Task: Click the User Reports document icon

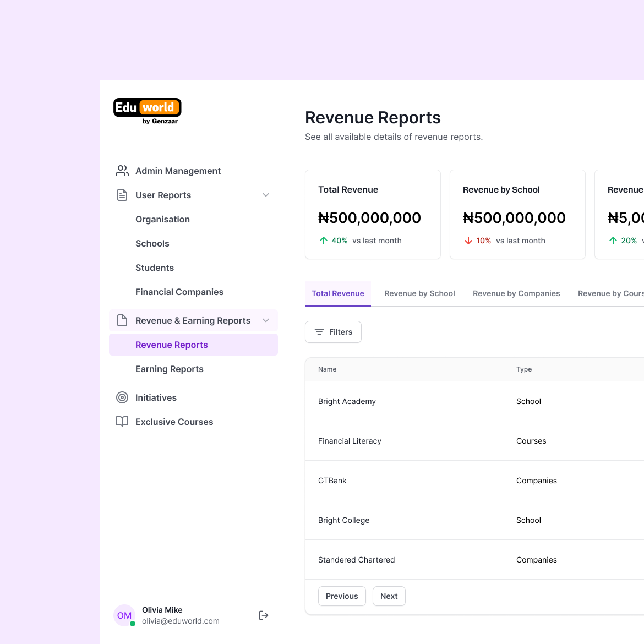Action: coord(122,195)
